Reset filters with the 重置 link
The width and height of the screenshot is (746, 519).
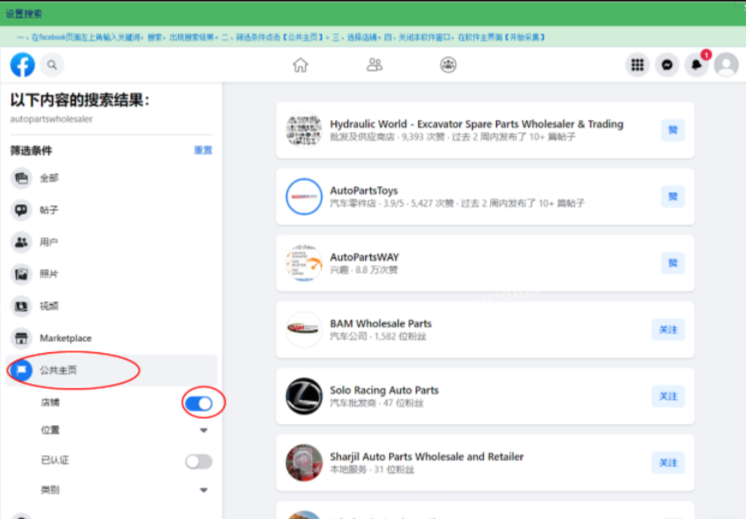pos(203,150)
